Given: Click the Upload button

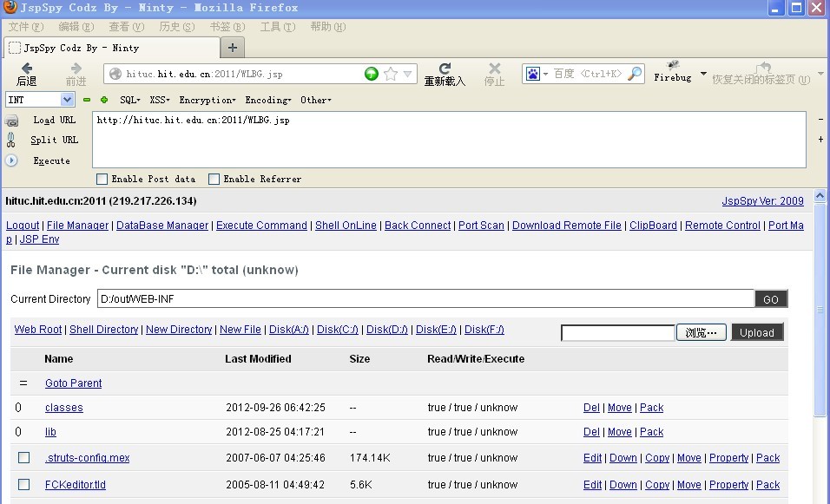Looking at the screenshot, I should click(x=757, y=332).
